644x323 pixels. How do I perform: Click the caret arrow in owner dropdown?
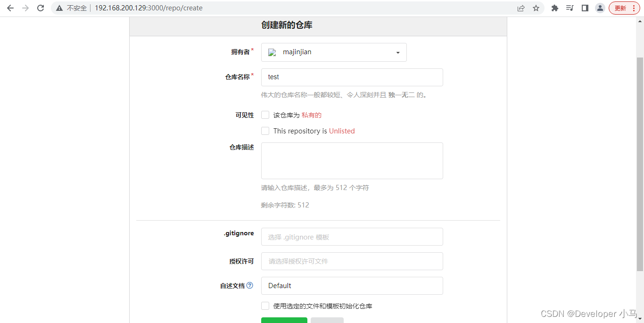398,53
